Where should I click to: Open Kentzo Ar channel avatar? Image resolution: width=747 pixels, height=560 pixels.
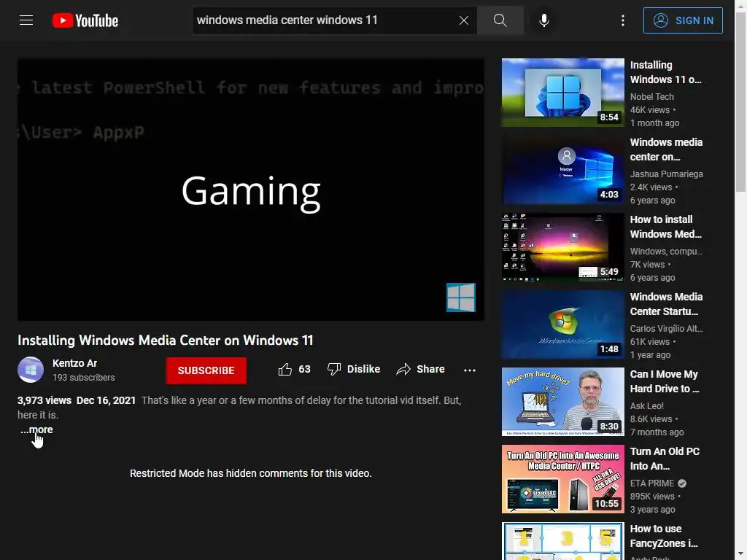pyautogui.click(x=31, y=370)
